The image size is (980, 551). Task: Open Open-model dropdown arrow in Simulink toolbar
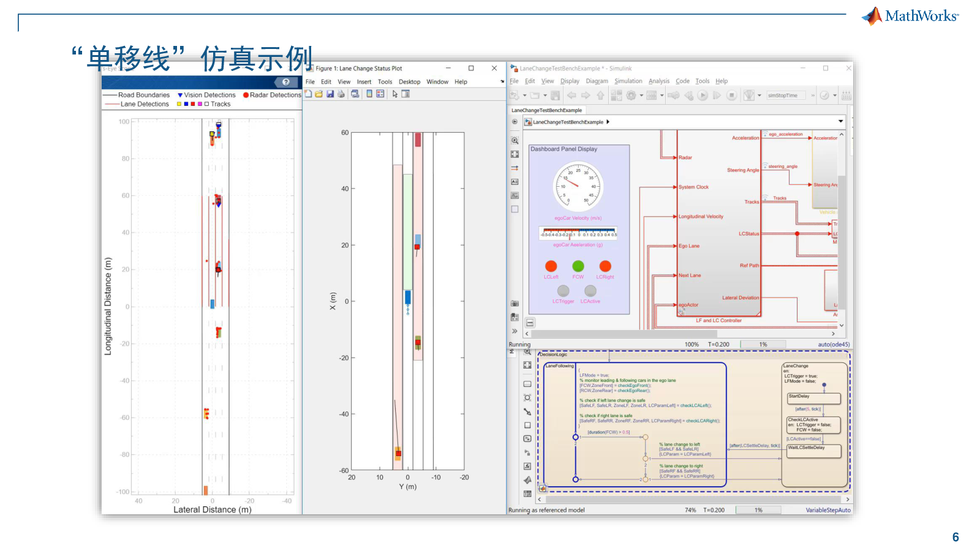click(545, 96)
